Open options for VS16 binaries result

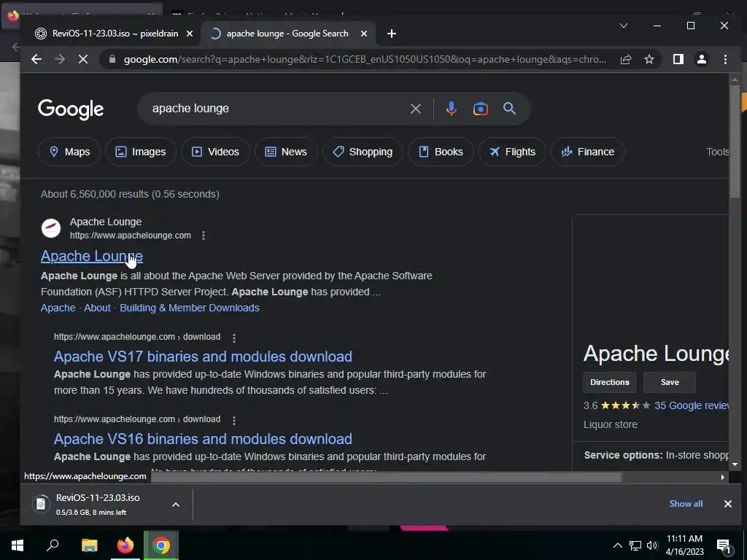tap(234, 421)
